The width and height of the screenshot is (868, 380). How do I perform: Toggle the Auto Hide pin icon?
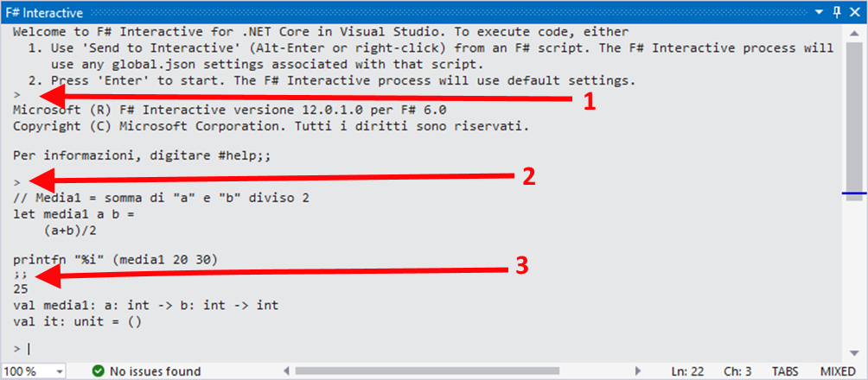tap(837, 11)
